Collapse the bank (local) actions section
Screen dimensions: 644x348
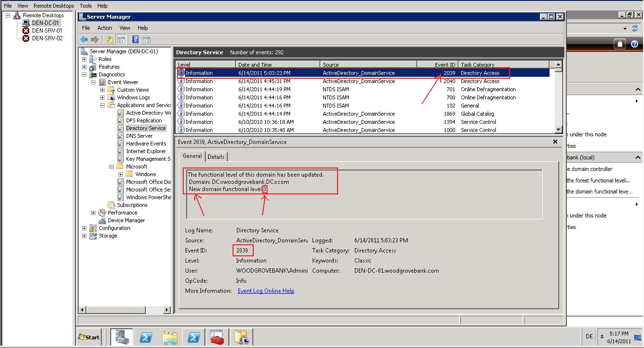tap(638, 157)
